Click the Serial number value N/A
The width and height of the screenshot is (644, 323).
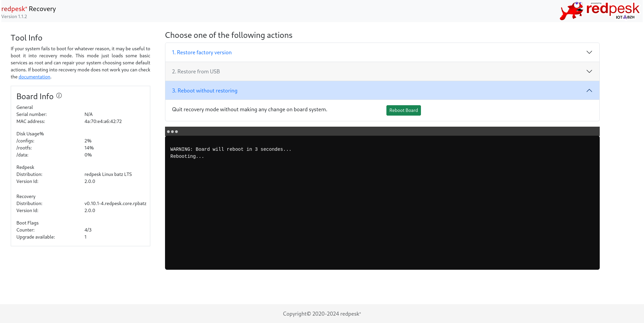coord(89,114)
